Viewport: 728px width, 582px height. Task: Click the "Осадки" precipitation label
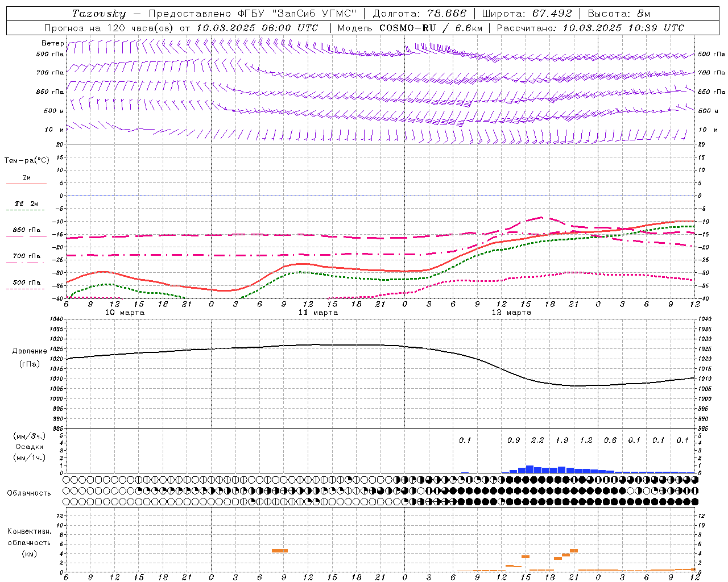30,447
